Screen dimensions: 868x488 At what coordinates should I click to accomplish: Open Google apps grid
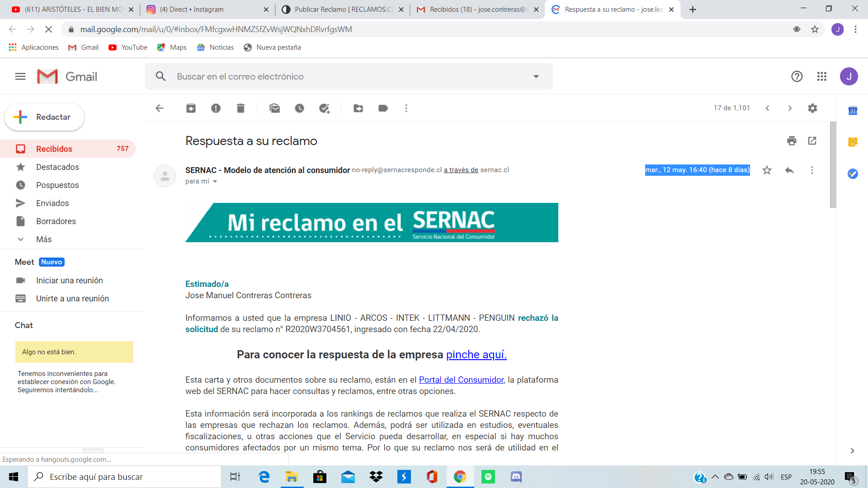point(821,76)
